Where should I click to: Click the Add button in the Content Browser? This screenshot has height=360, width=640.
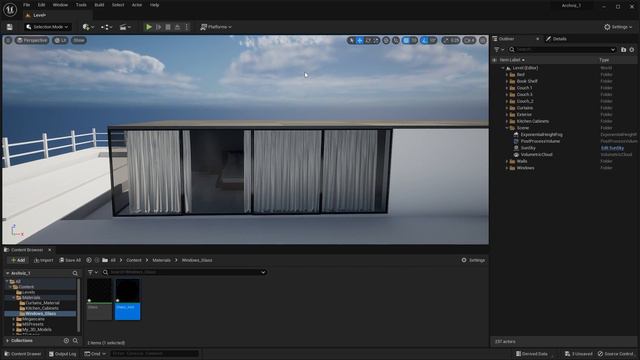point(18,260)
